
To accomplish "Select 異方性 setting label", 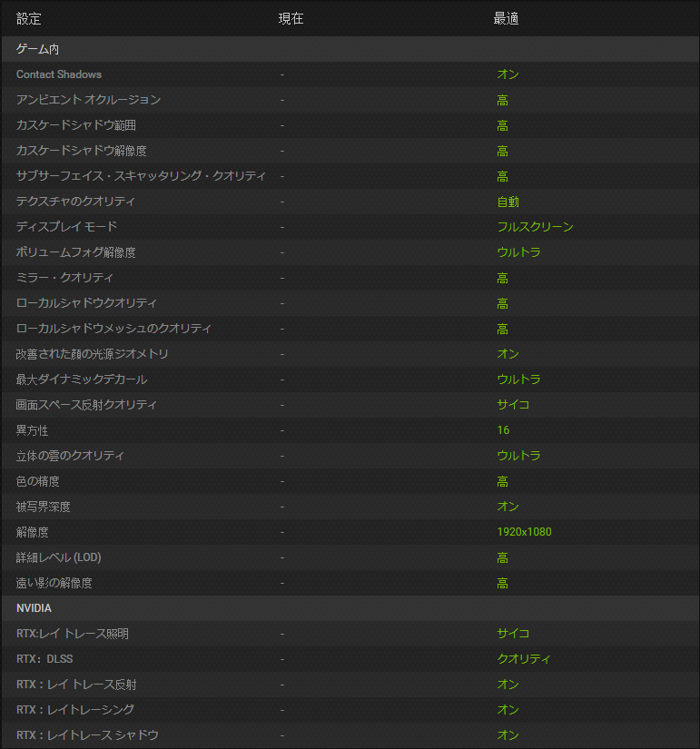I will (x=32, y=430).
